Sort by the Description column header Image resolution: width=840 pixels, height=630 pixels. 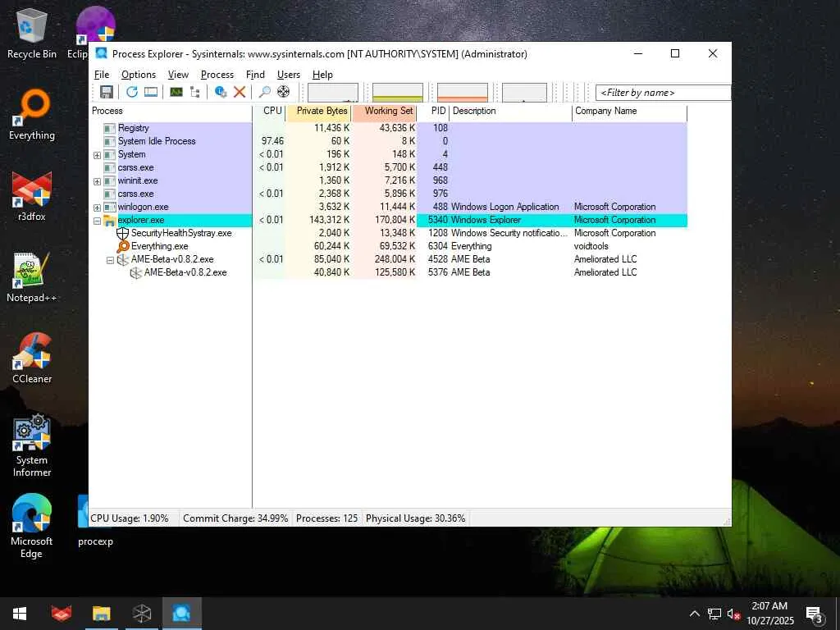pyautogui.click(x=511, y=111)
